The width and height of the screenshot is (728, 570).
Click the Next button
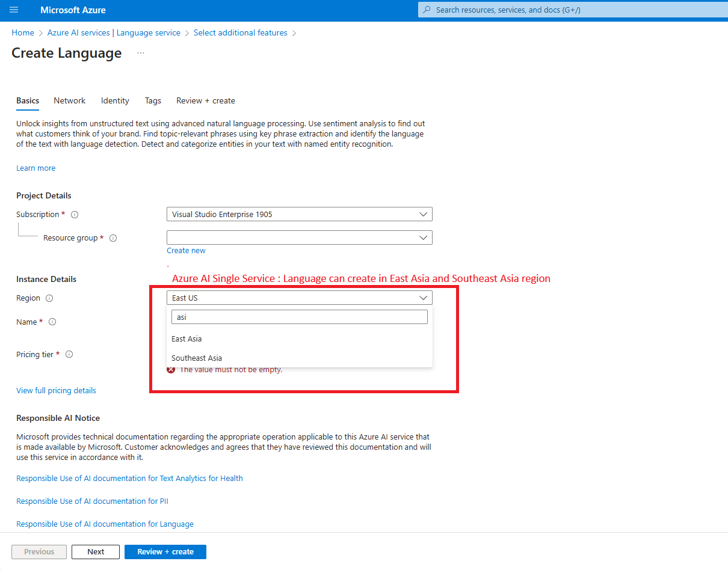tap(96, 552)
